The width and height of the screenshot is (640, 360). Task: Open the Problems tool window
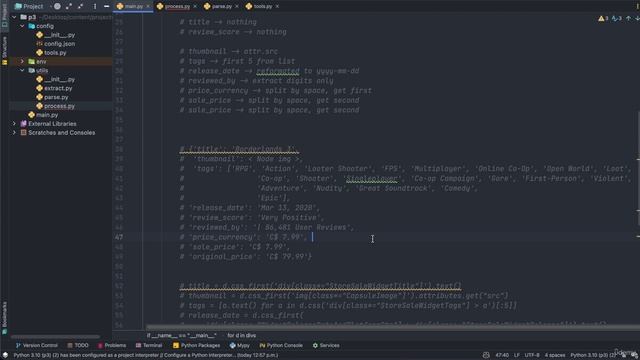[111, 345]
